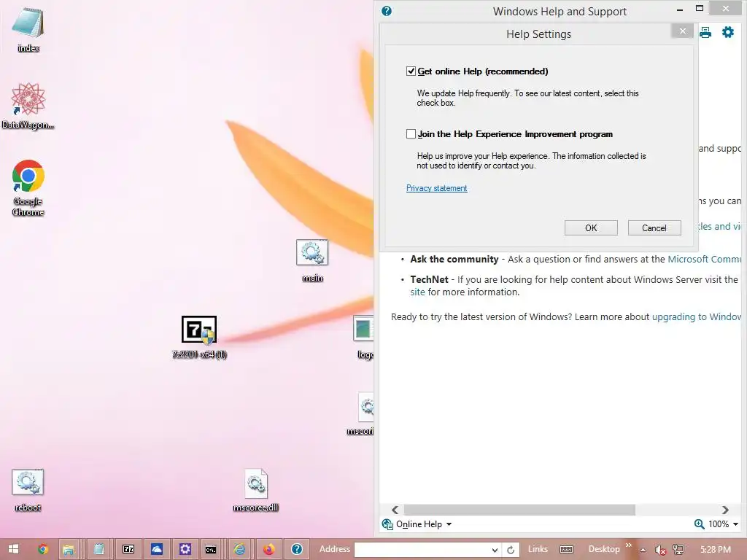Open Chrome from the taskbar
Viewport: 747px width, 560px height.
[x=43, y=549]
